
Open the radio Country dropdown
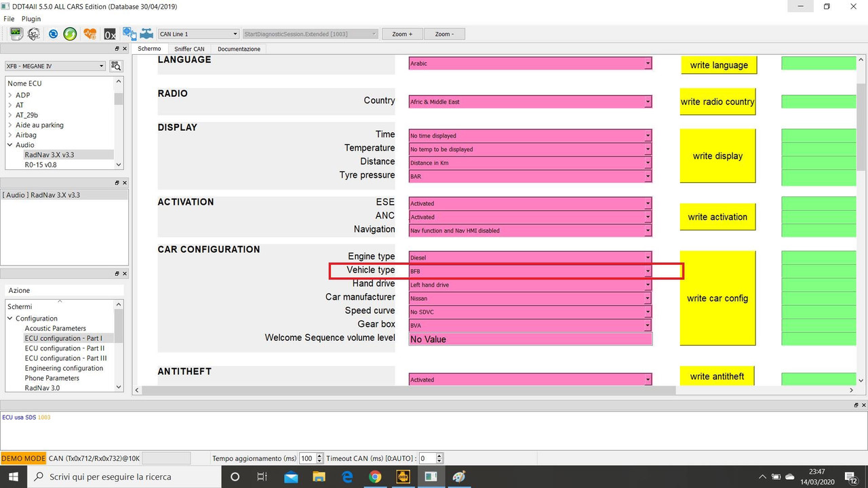pyautogui.click(x=530, y=102)
